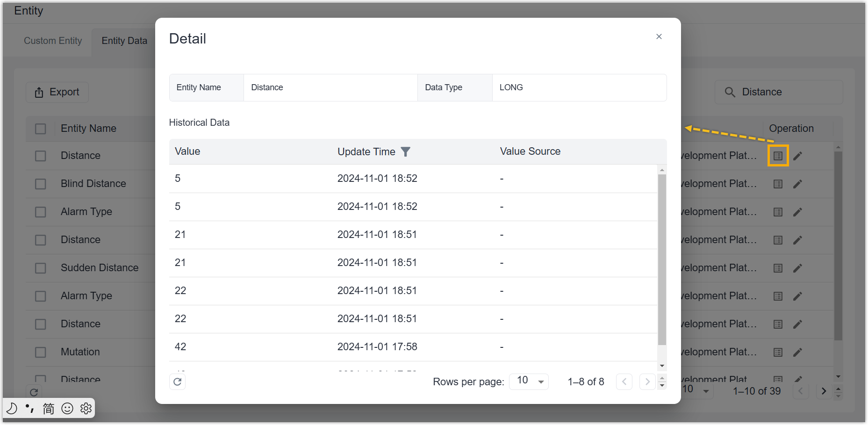Select all entities header checkbox
The width and height of the screenshot is (868, 425).
[x=41, y=129]
